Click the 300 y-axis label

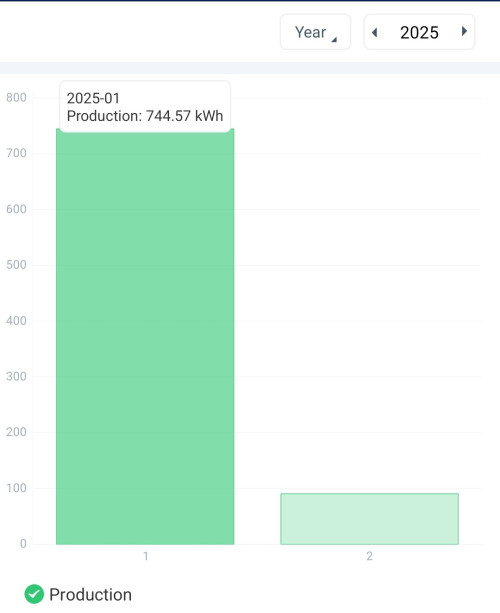coord(16,376)
